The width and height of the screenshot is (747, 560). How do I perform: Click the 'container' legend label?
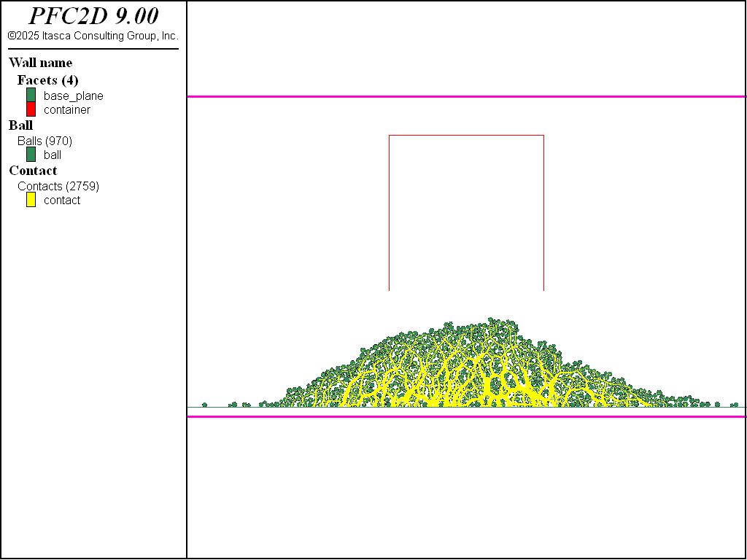pyautogui.click(x=67, y=109)
